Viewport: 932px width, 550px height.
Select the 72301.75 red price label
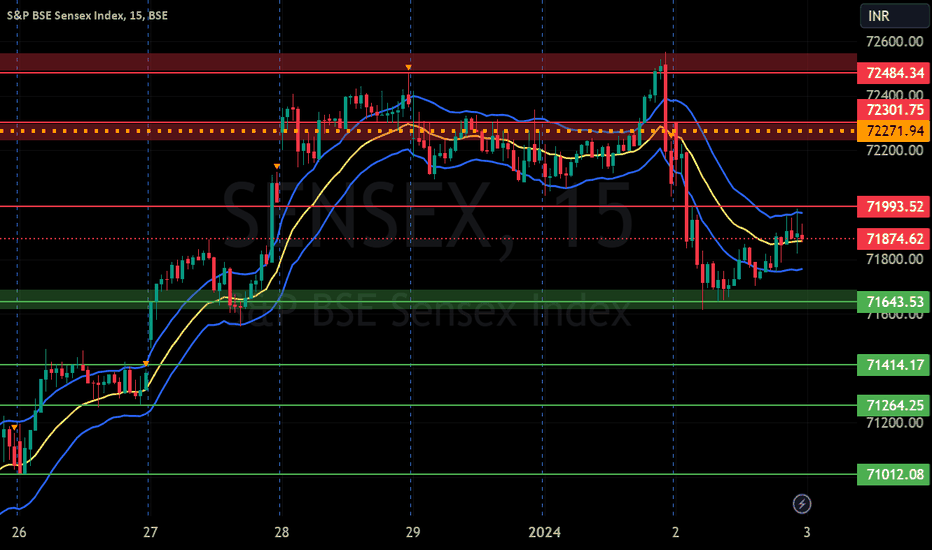(x=894, y=109)
